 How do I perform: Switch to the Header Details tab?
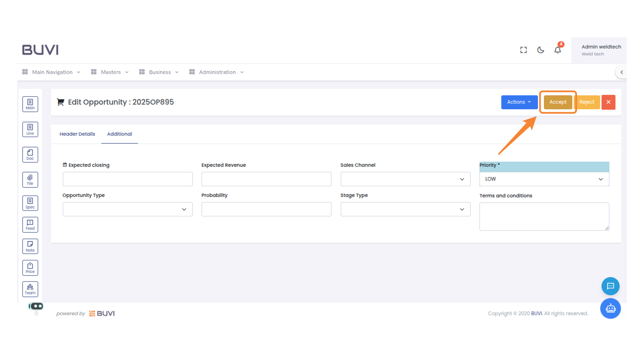click(77, 134)
